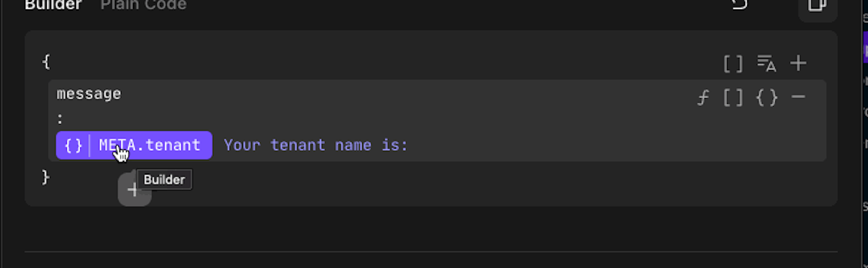Switch to the Plain Code tab
The width and height of the screenshot is (868, 268).
tap(143, 5)
